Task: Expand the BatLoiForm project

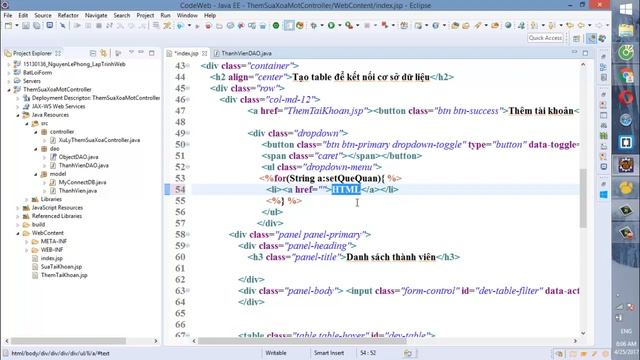Action: [9, 73]
